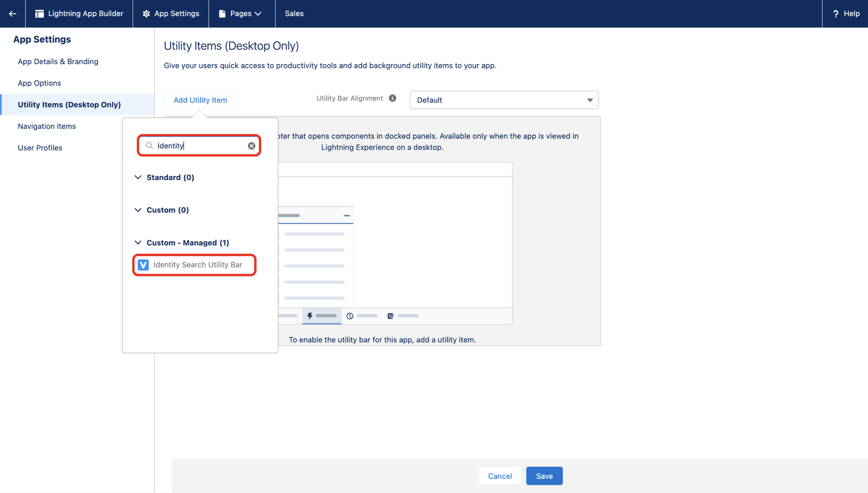868x493 pixels.
Task: Go to App Details & Branding
Action: pyautogui.click(x=58, y=62)
